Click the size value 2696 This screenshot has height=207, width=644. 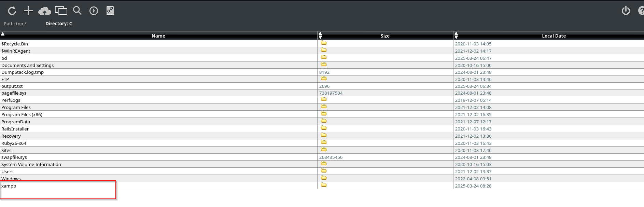pos(324,86)
